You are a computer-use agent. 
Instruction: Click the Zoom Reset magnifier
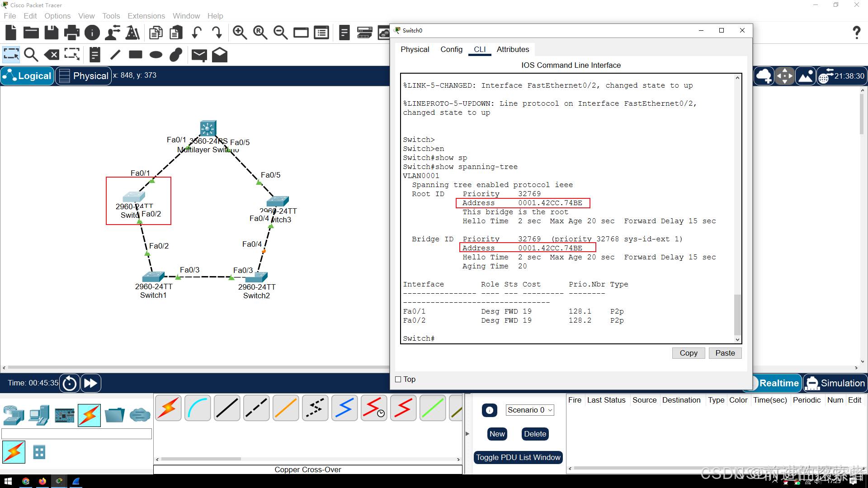(260, 33)
